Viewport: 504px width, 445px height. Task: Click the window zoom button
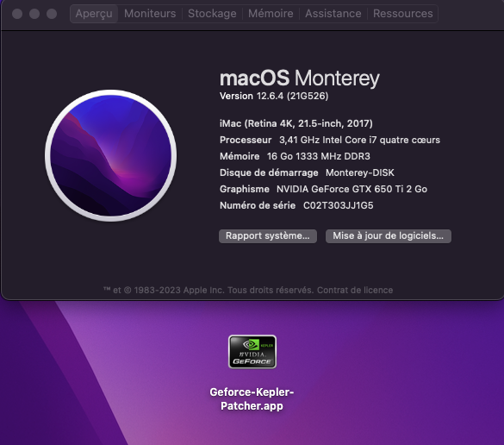click(52, 14)
